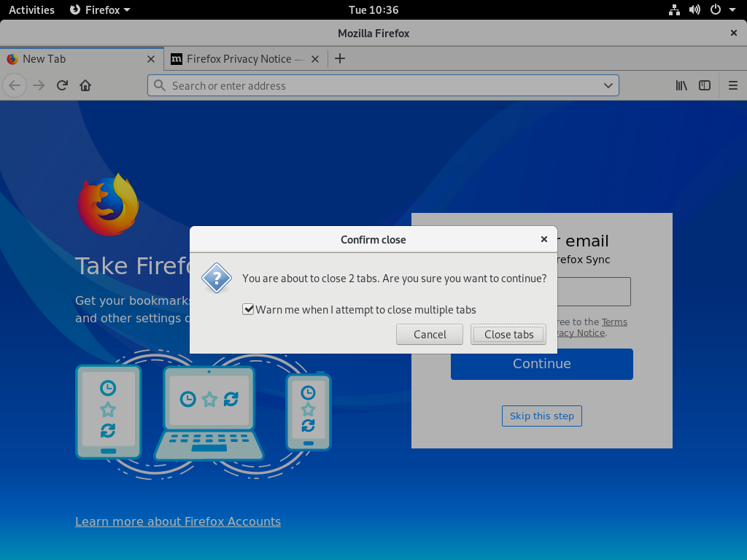
Task: Switch to the Firefox Privacy Notice tab
Action: (246, 59)
